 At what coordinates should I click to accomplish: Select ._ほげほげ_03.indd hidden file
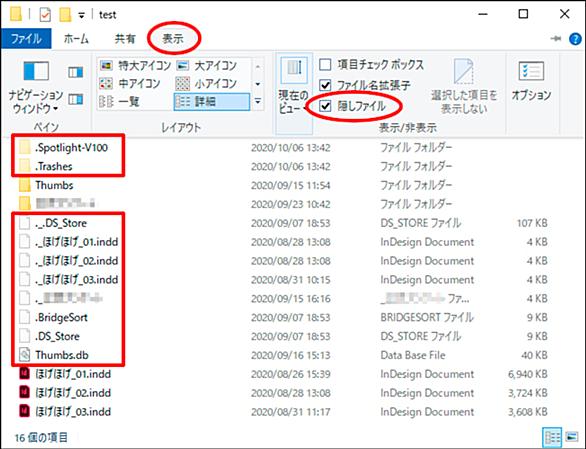77,280
